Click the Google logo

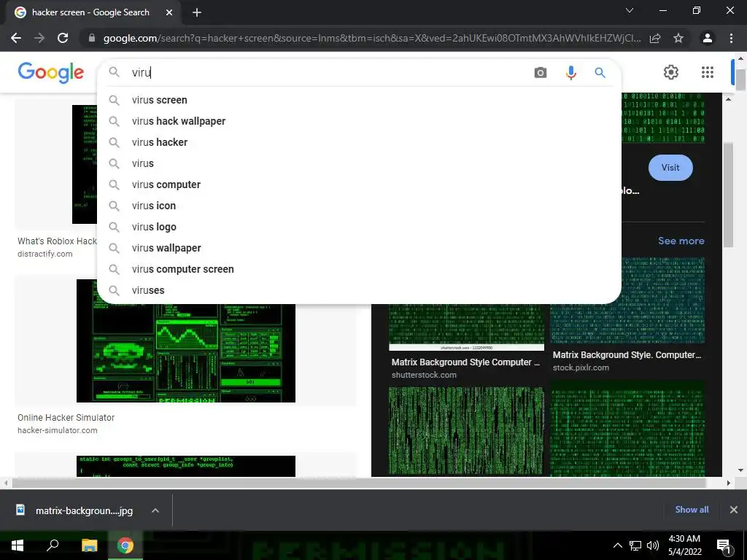coord(50,72)
